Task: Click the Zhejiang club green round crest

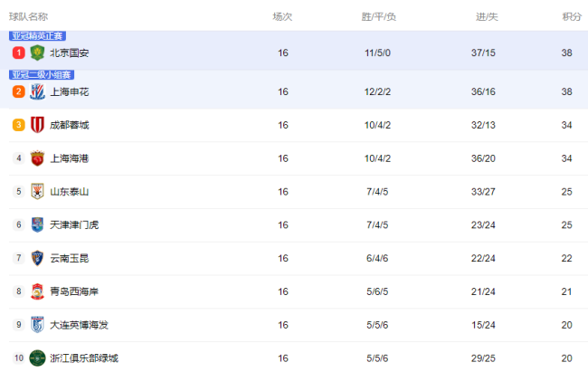Action: [37, 358]
